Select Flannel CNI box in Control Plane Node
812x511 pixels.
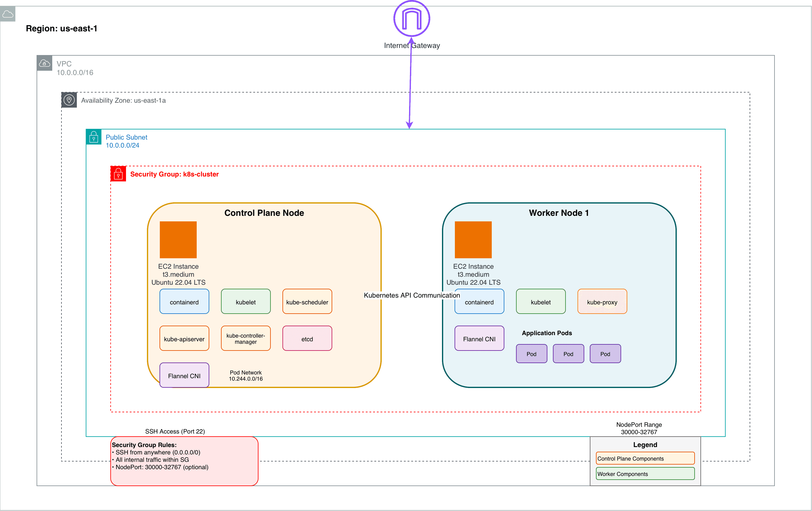point(184,375)
